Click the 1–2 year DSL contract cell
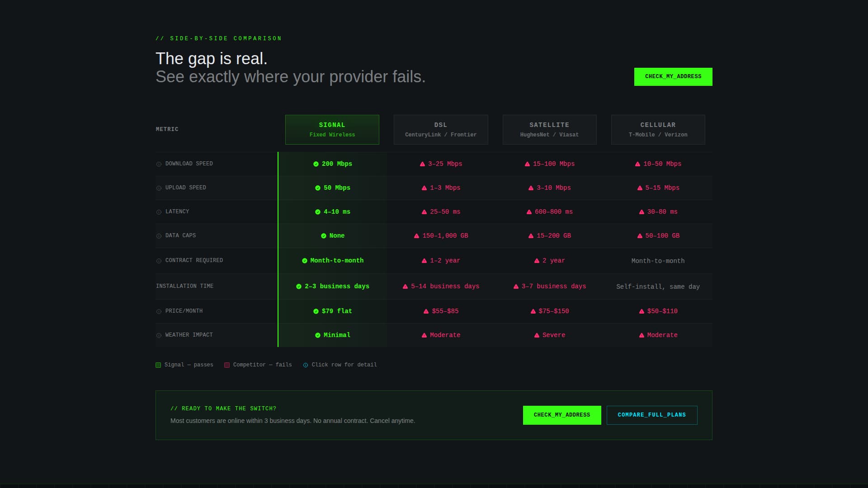 (441, 261)
